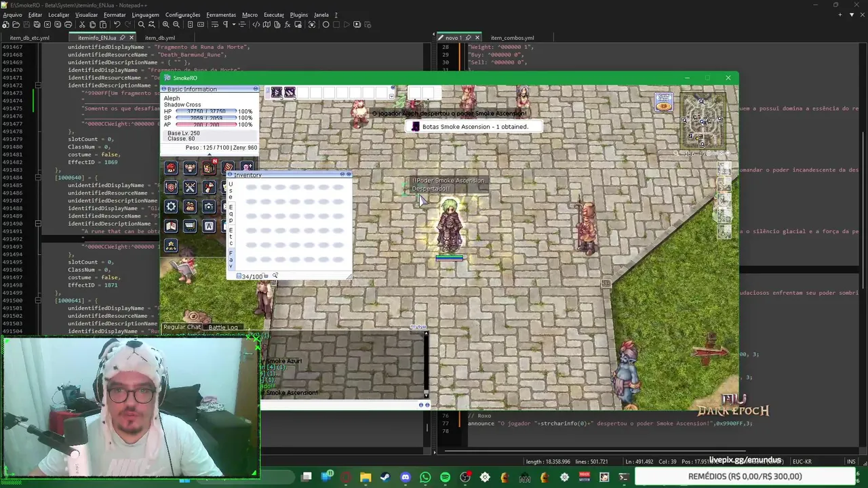Click the Zoom in icon in Notepad++
The height and width of the screenshot is (488, 868).
tap(165, 24)
